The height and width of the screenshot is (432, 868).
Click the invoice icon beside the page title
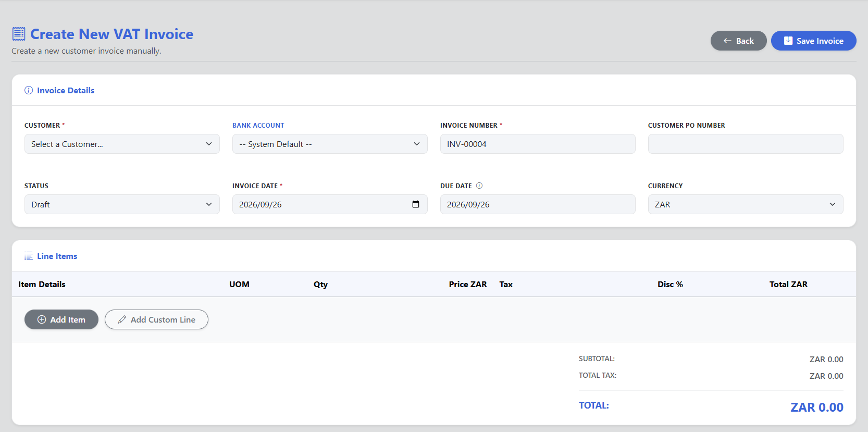tap(19, 34)
